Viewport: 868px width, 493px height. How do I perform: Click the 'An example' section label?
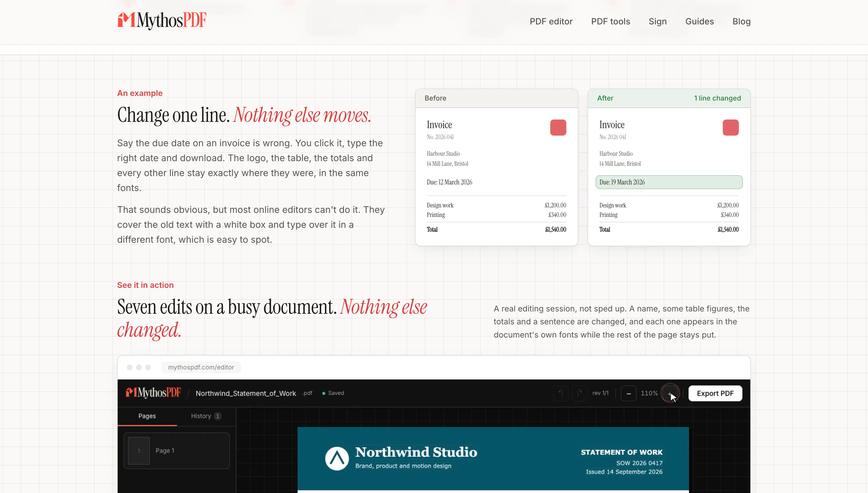click(140, 93)
